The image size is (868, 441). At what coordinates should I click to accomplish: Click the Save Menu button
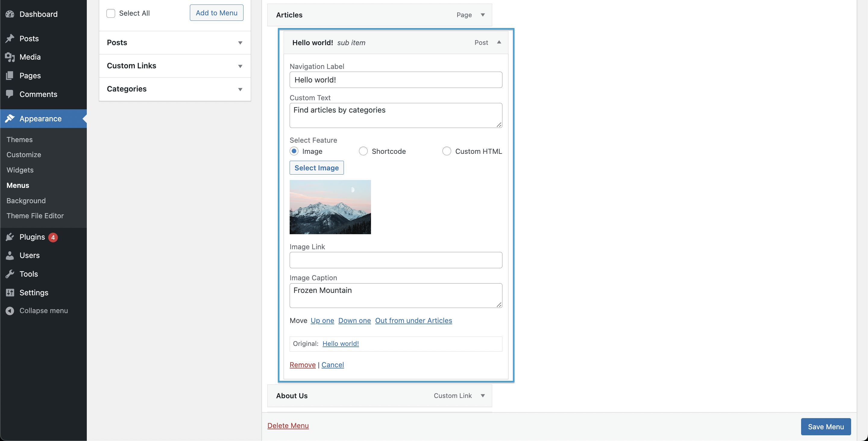(826, 427)
